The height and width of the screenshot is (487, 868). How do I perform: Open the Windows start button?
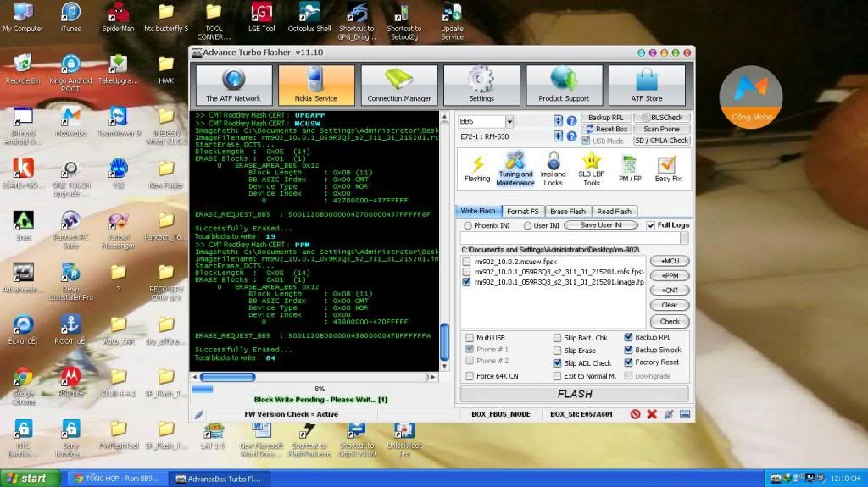pos(31,479)
